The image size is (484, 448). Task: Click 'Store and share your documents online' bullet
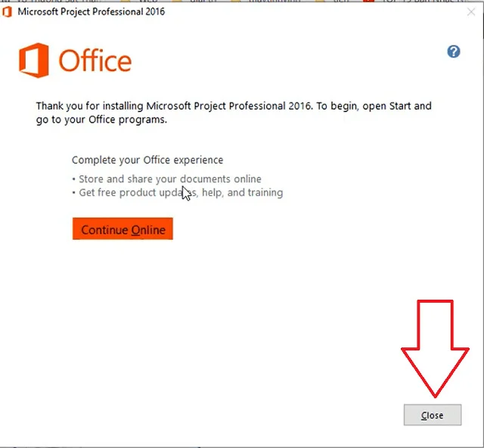(x=166, y=179)
